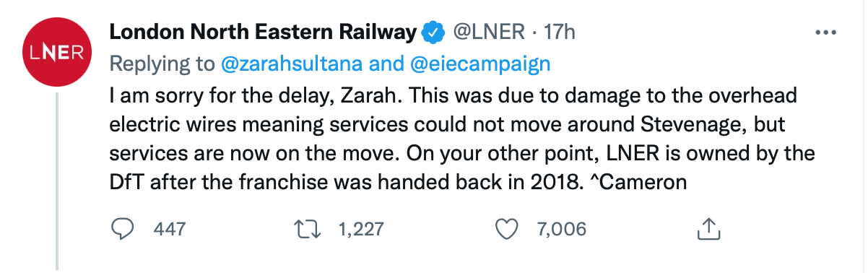Click the "Replying to" label
The image size is (868, 273).
point(162,64)
